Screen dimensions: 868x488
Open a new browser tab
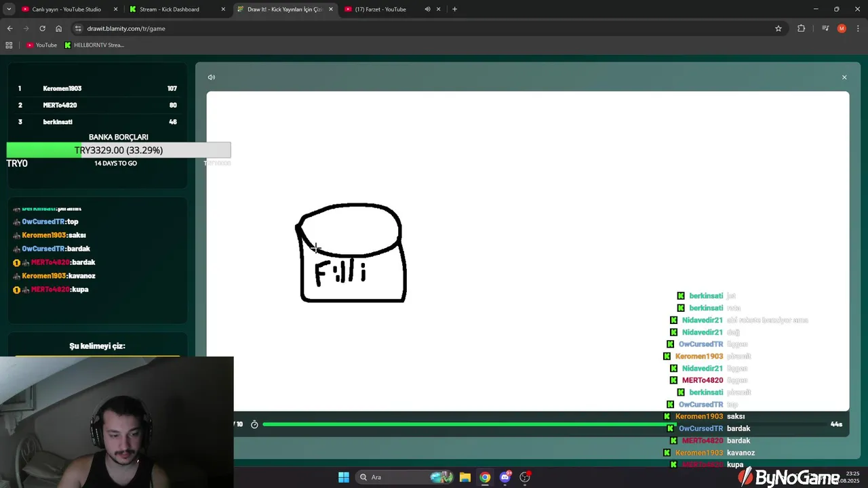click(454, 9)
